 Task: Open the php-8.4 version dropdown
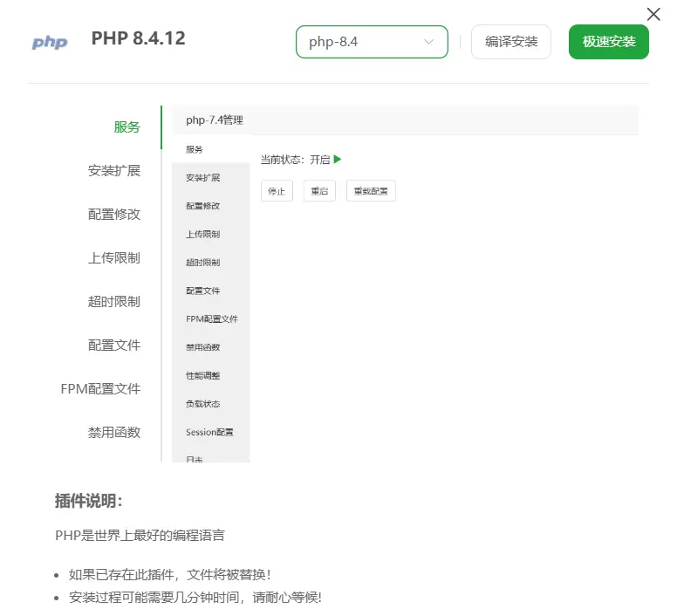tap(372, 42)
